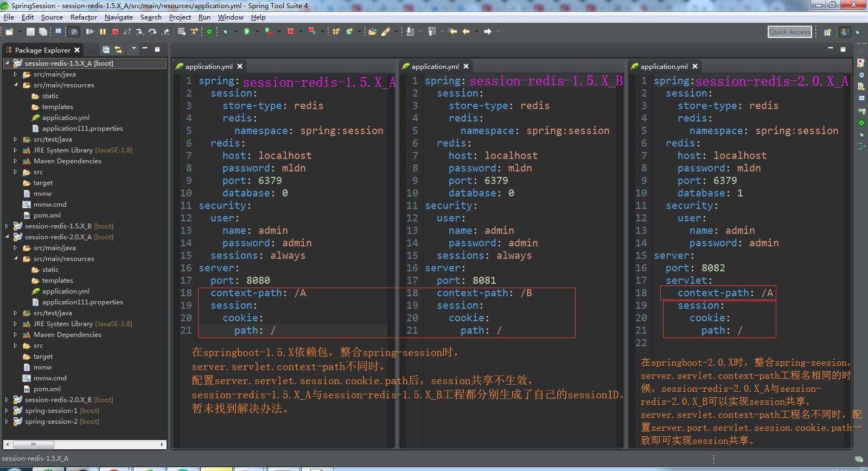
Task: Expand the spring-session-1 project node
Action: click(7, 410)
